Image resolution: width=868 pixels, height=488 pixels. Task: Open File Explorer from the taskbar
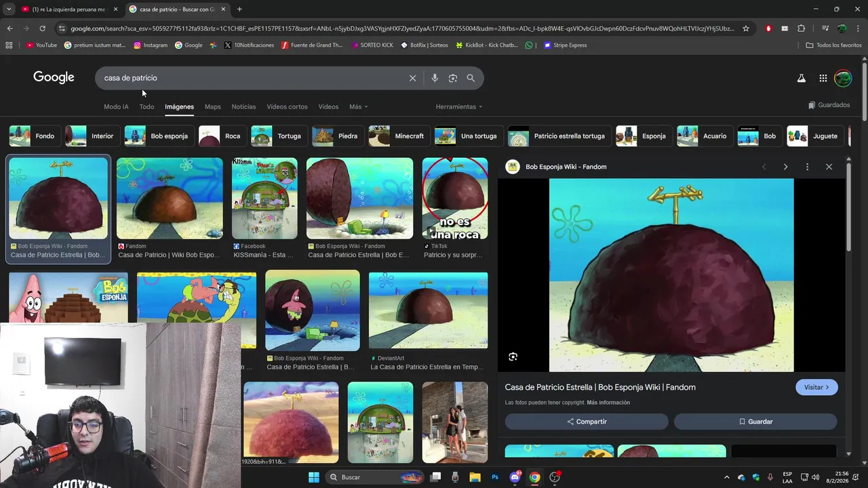[x=475, y=477]
